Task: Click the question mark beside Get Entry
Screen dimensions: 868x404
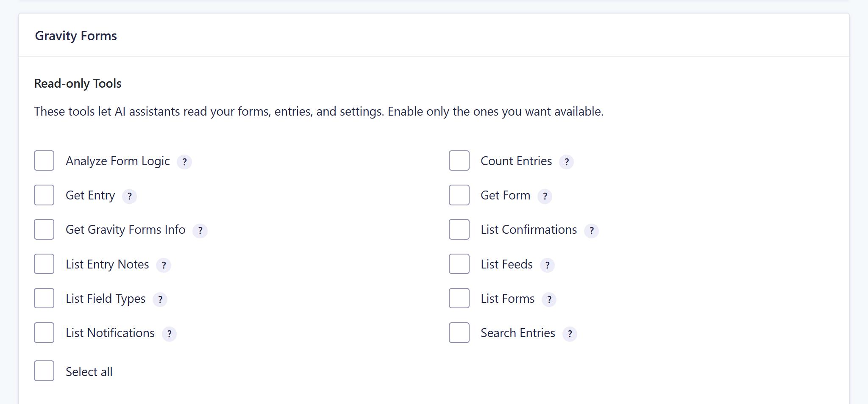Action: 130,196
